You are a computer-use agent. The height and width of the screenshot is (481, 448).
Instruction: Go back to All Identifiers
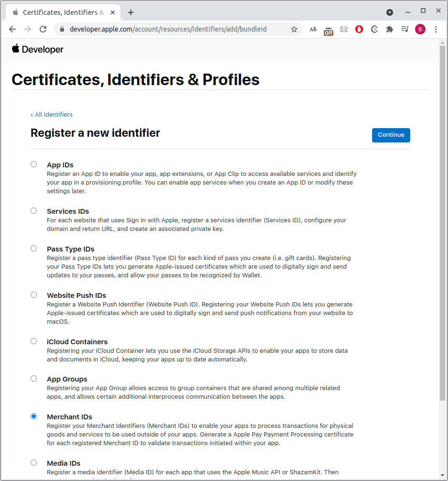(52, 115)
